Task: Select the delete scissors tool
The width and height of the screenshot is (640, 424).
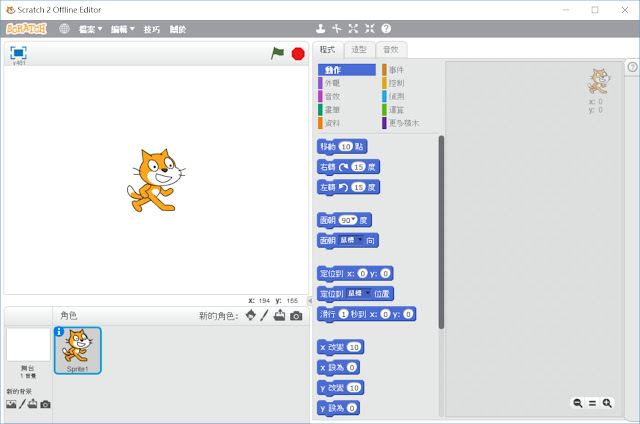Action: 336,29
